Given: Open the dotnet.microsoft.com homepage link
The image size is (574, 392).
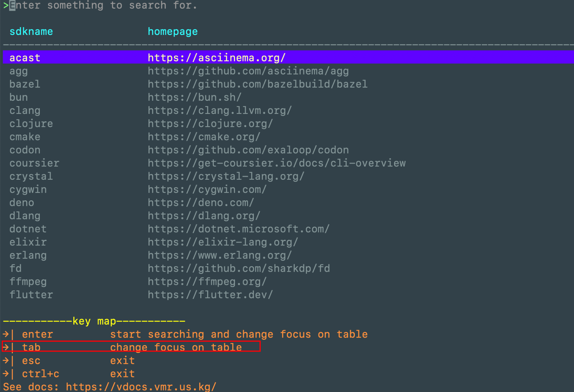Looking at the screenshot, I should pyautogui.click(x=238, y=228).
